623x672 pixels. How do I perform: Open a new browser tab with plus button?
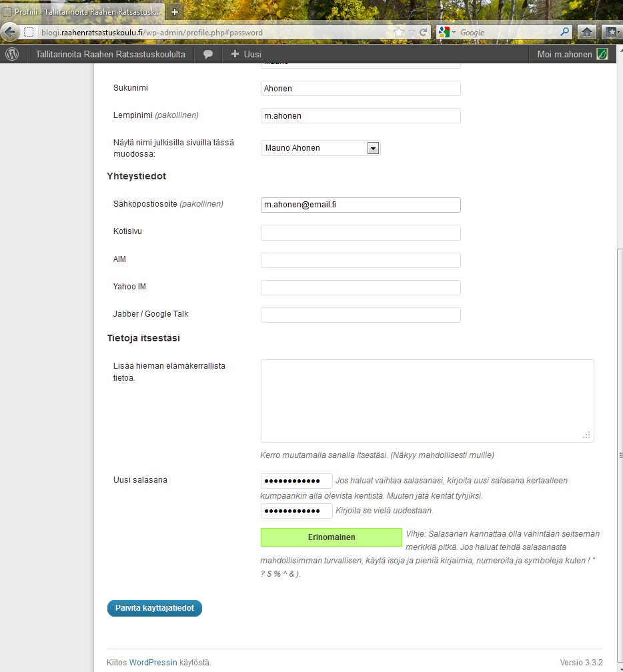point(175,11)
